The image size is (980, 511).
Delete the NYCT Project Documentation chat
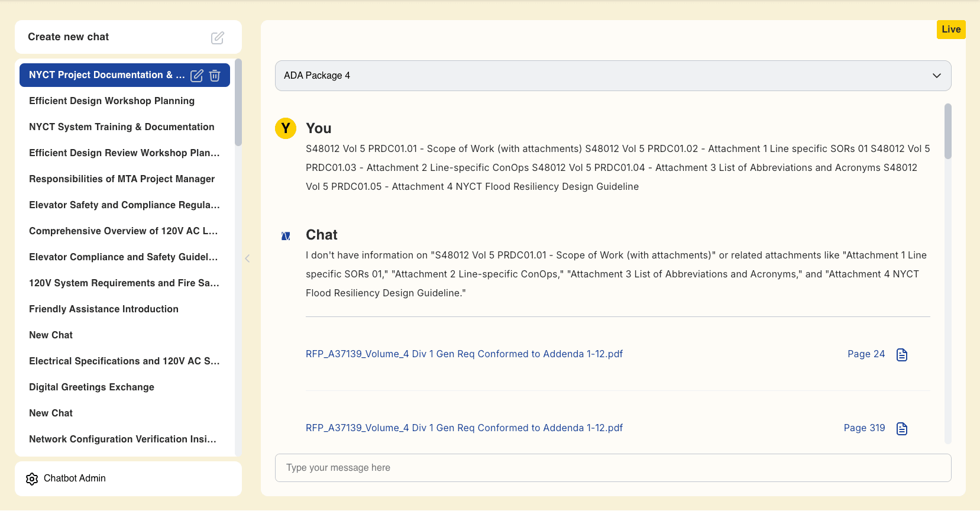215,75
